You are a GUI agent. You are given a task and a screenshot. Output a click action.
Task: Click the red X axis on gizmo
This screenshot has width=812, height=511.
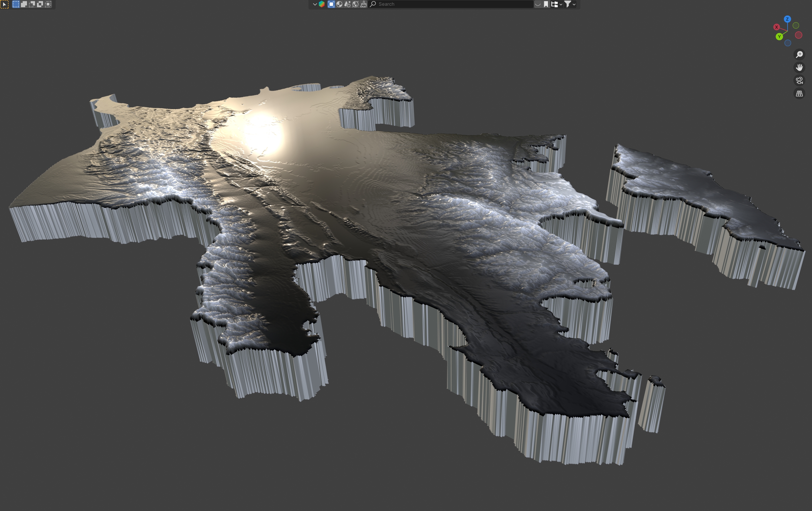[776, 27]
